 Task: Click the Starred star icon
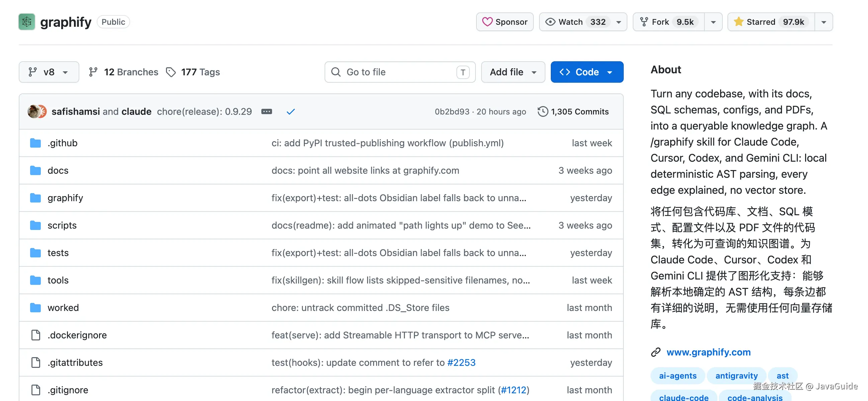point(738,22)
